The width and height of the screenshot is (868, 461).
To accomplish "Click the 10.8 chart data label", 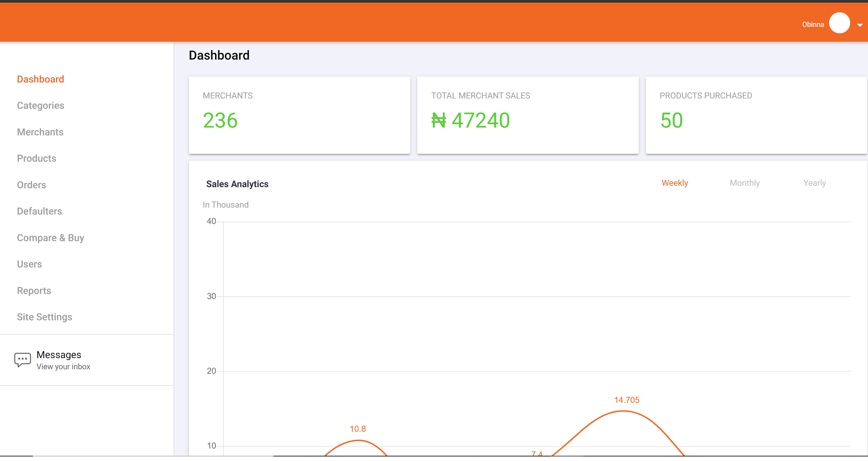I will coord(357,429).
